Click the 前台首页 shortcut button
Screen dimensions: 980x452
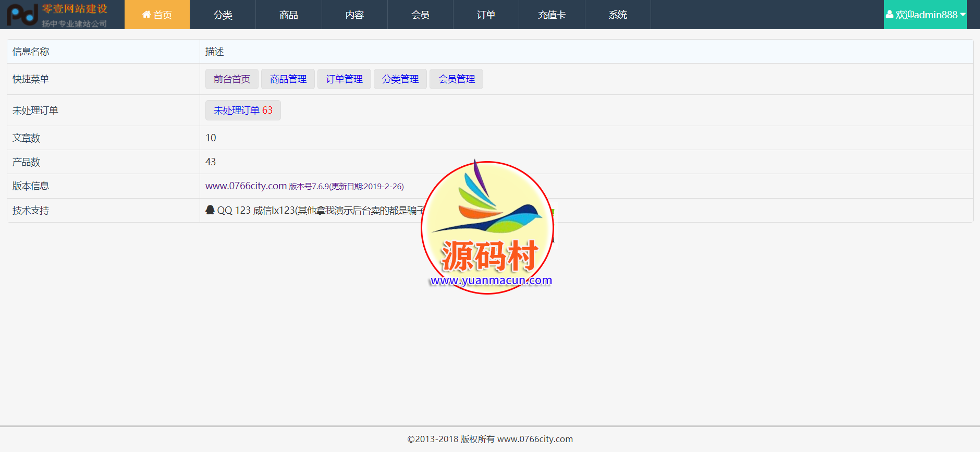tap(232, 79)
